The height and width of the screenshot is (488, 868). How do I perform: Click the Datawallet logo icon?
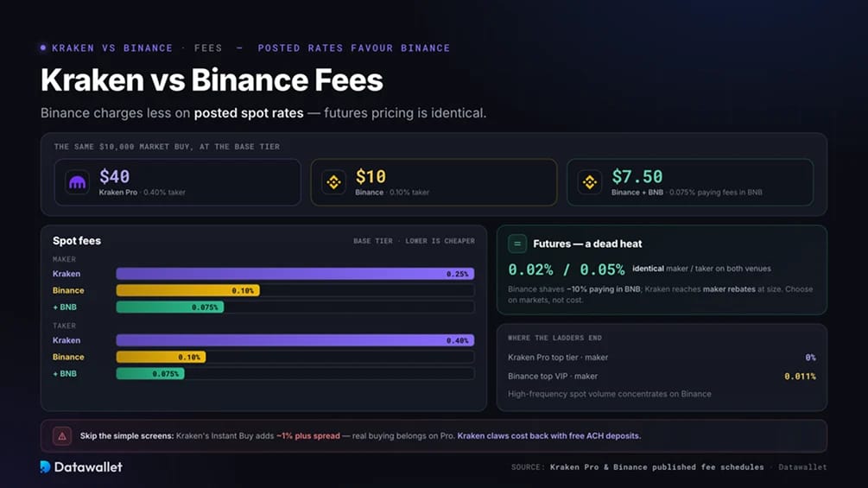(x=46, y=467)
